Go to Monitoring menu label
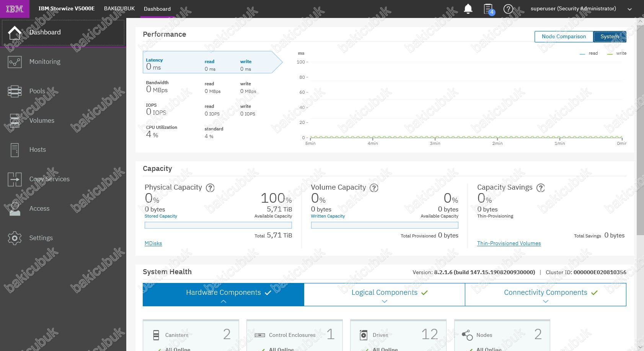Image resolution: width=644 pixels, height=351 pixels. tap(45, 62)
